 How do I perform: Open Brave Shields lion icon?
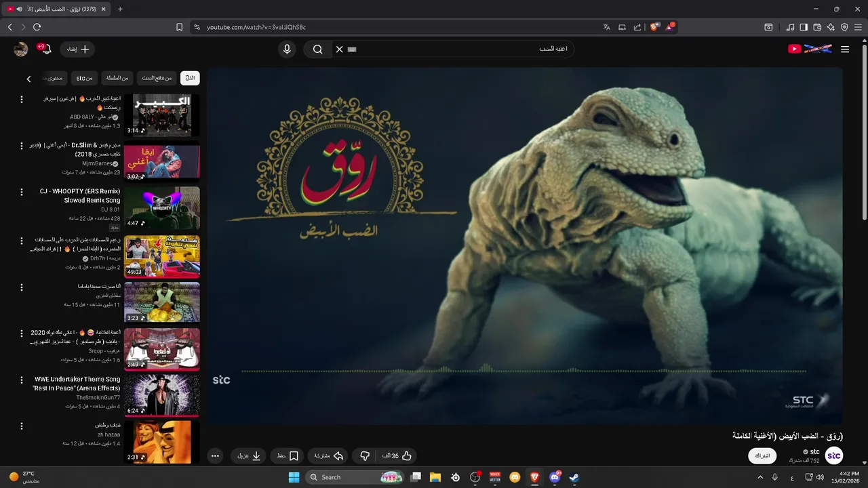tap(654, 27)
